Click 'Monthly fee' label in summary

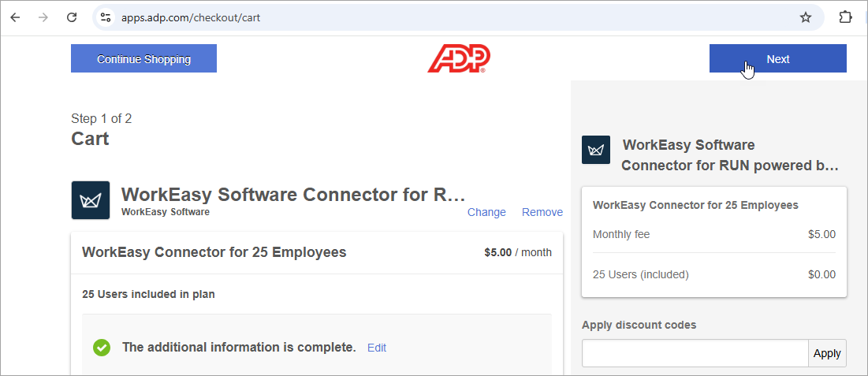click(621, 234)
